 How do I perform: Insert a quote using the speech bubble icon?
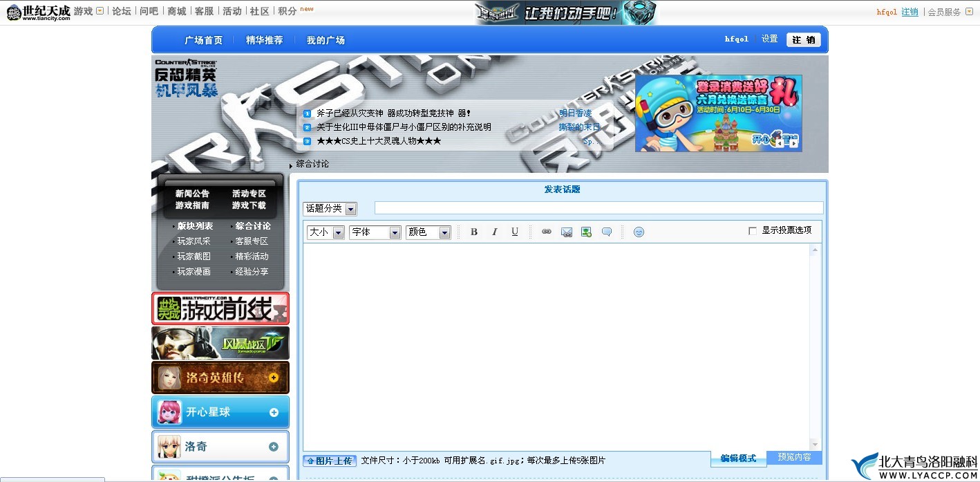click(607, 232)
